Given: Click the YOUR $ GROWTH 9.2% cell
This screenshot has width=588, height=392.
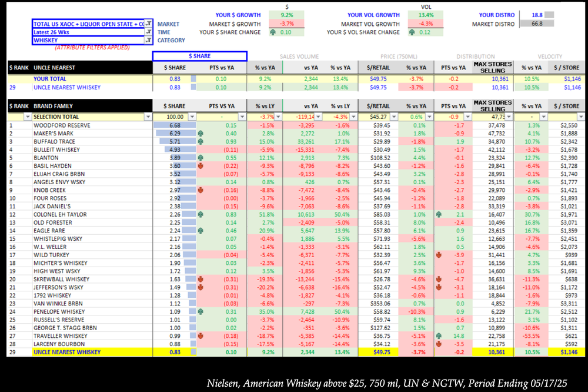Looking at the screenshot, I should tap(286, 15).
